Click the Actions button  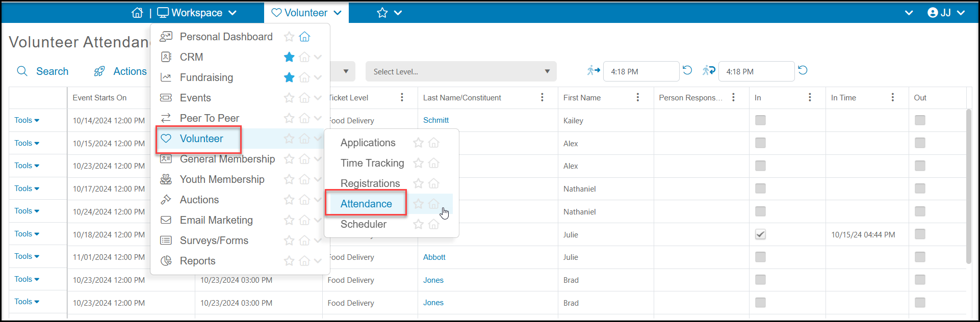pyautogui.click(x=120, y=71)
